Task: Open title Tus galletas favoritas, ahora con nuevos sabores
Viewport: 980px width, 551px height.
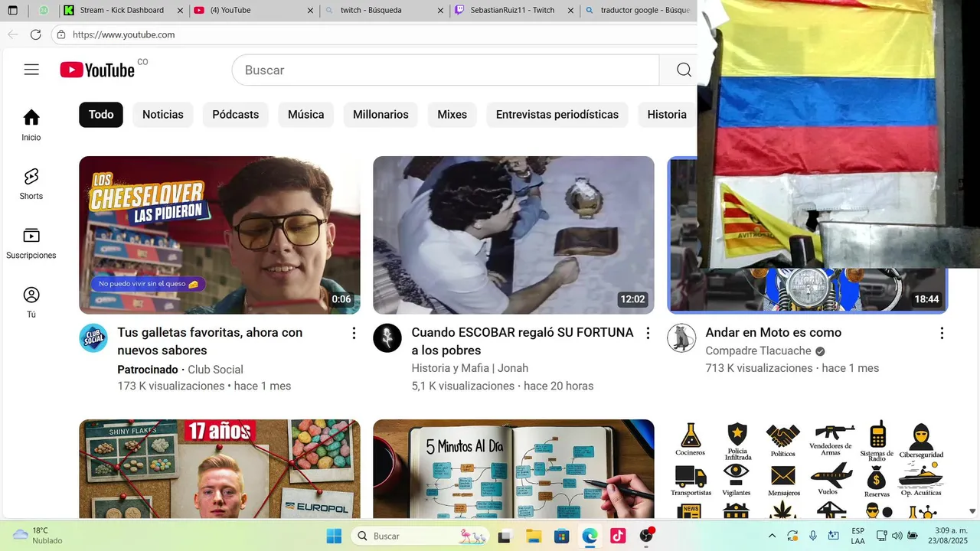Action: (210, 341)
